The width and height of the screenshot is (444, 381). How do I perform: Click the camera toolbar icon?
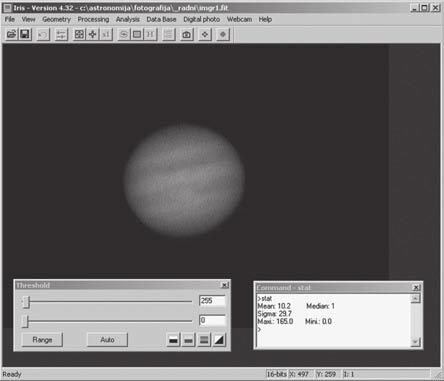pos(186,34)
